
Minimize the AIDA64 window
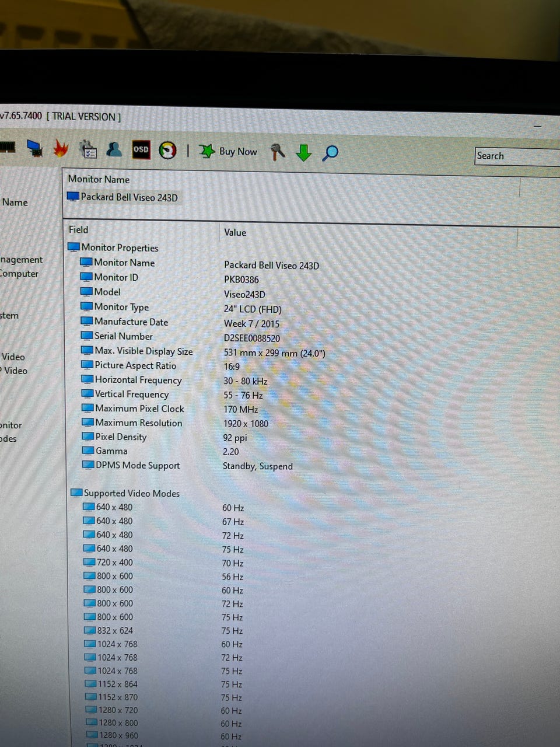point(537,125)
